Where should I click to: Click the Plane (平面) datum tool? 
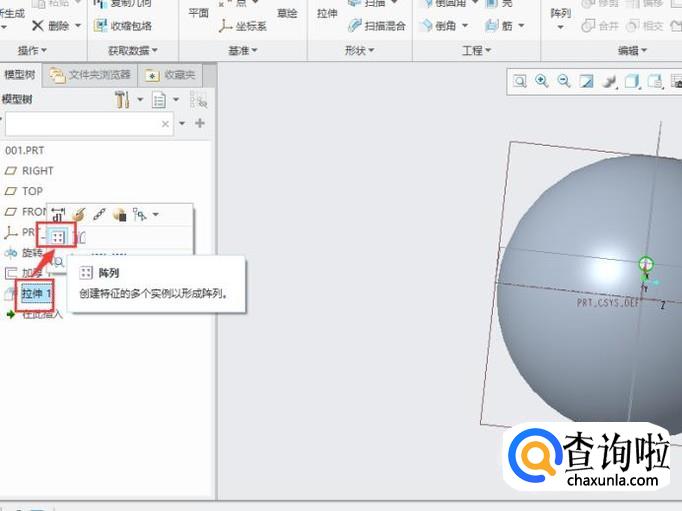click(199, 13)
